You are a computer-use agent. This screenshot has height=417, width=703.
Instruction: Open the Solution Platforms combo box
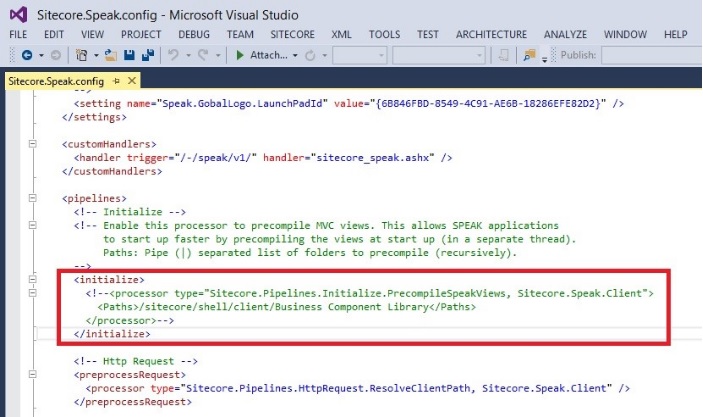438,56
